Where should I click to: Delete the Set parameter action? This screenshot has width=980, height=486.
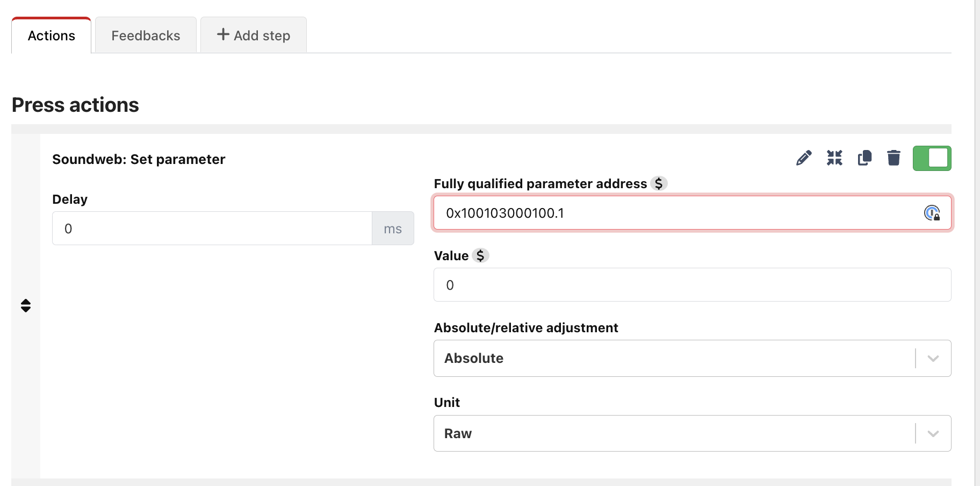click(893, 158)
